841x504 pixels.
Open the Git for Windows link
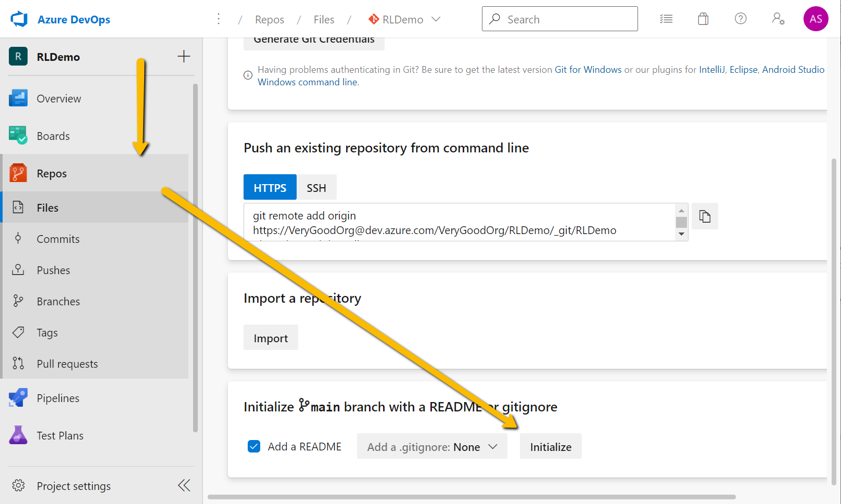pyautogui.click(x=588, y=69)
